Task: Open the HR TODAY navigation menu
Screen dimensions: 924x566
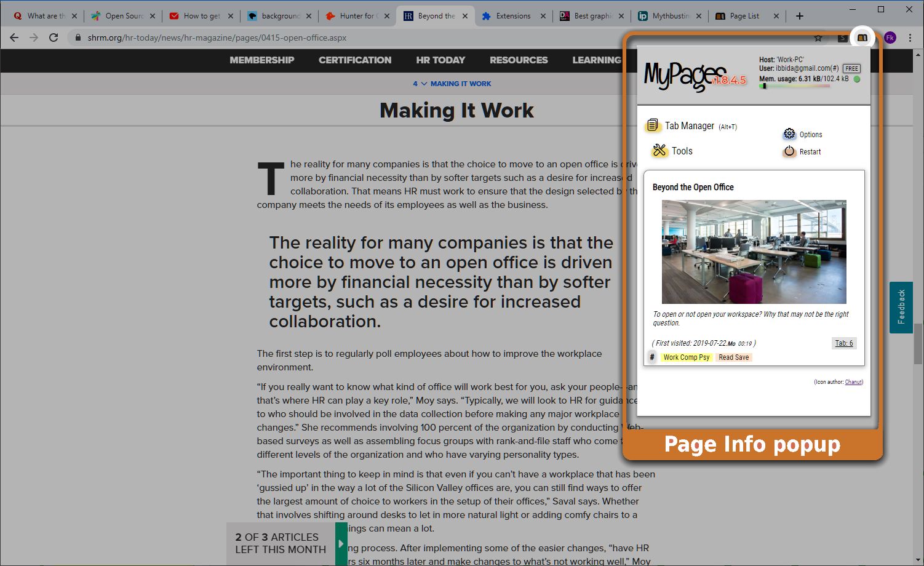Action: [x=440, y=60]
